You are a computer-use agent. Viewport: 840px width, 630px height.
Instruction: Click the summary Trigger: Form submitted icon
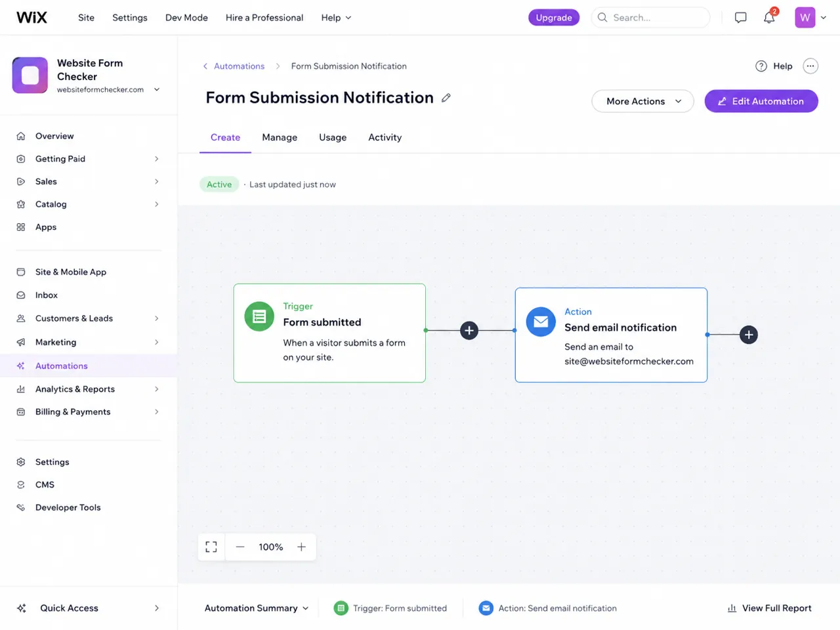pos(341,608)
